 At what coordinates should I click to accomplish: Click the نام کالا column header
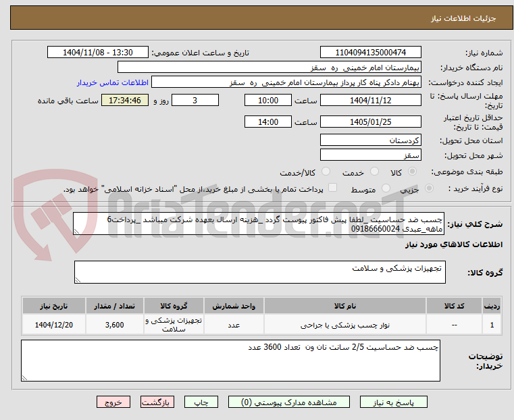pyautogui.click(x=345, y=306)
